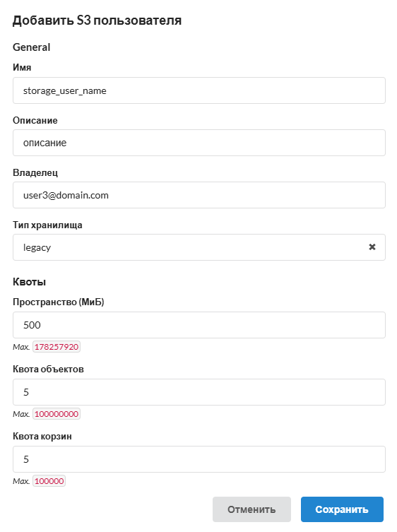Screen dimensions: 397x532
Task: Focus the Квота объектов input
Action: tap(198, 392)
